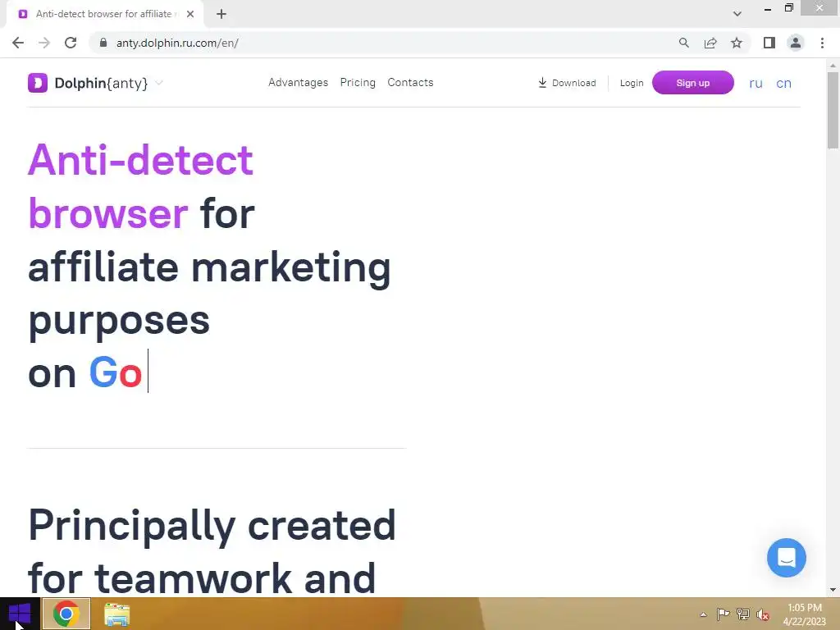Click the 'Principally created' heading text
The width and height of the screenshot is (840, 630).
[x=212, y=526]
